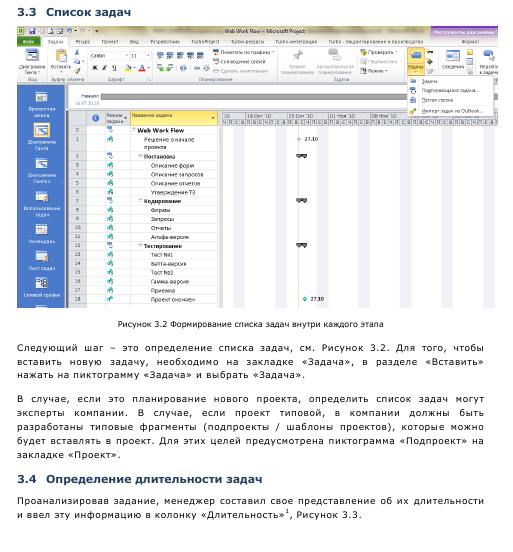
Task: Collapse the Web Work Flow summary task
Action: tap(134, 130)
